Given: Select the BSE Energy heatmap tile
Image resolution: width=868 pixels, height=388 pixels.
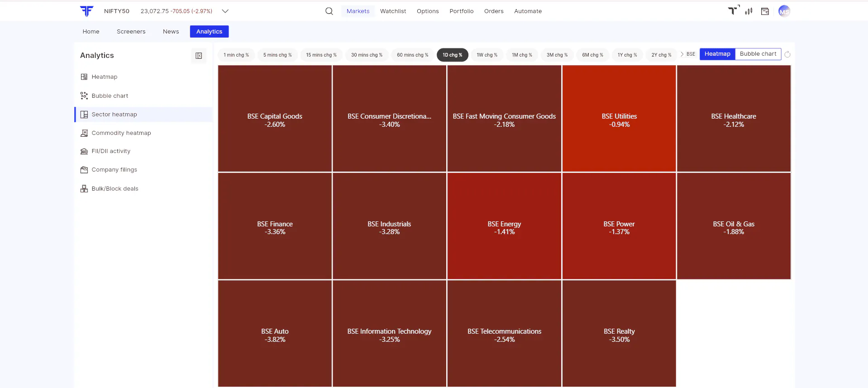Looking at the screenshot, I should coord(504,226).
